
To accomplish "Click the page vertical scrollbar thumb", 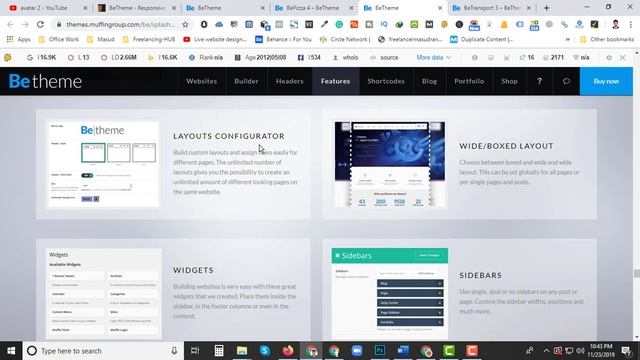I will [636, 274].
